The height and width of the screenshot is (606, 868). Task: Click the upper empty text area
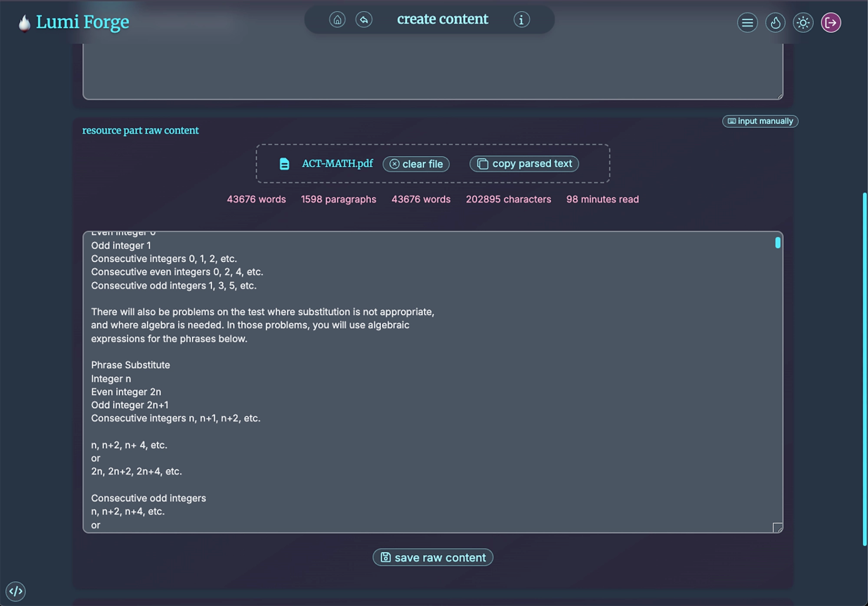(433, 72)
